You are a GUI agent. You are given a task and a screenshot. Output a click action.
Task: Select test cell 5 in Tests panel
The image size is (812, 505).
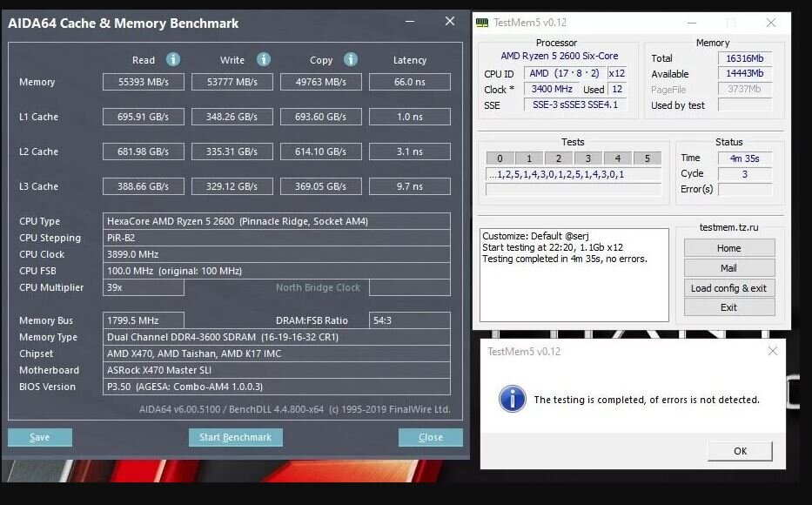click(647, 158)
